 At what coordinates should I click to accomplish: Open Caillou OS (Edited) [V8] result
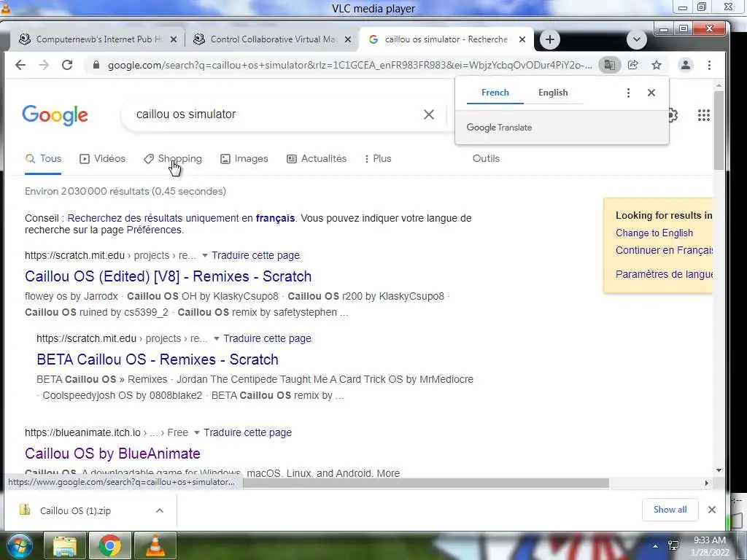(169, 276)
